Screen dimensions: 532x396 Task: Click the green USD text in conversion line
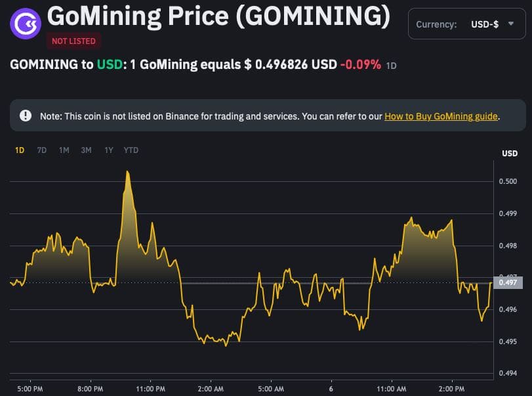(x=110, y=64)
